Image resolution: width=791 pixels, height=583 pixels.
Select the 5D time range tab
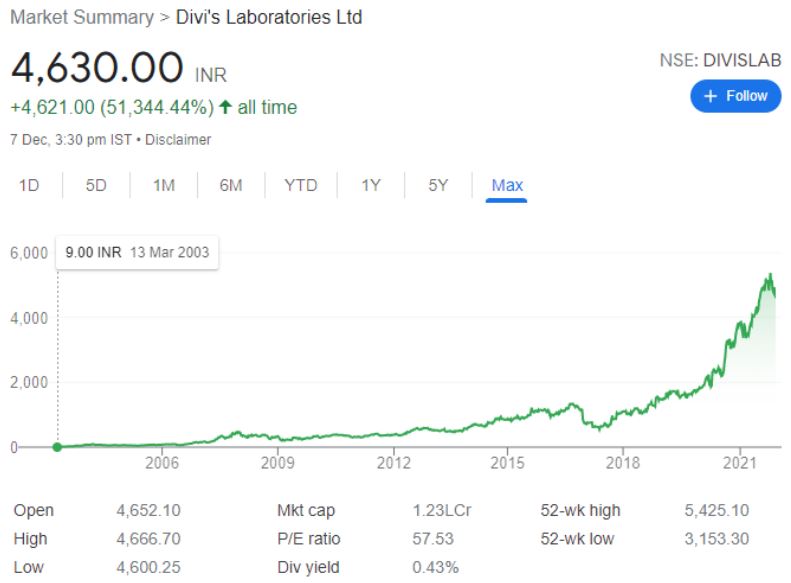coord(96,185)
